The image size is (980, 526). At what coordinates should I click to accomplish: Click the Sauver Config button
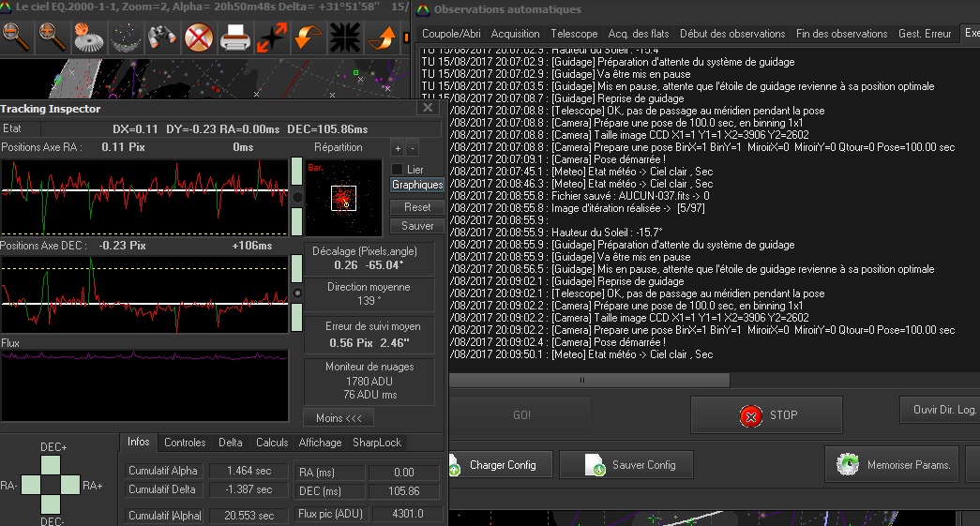point(630,465)
